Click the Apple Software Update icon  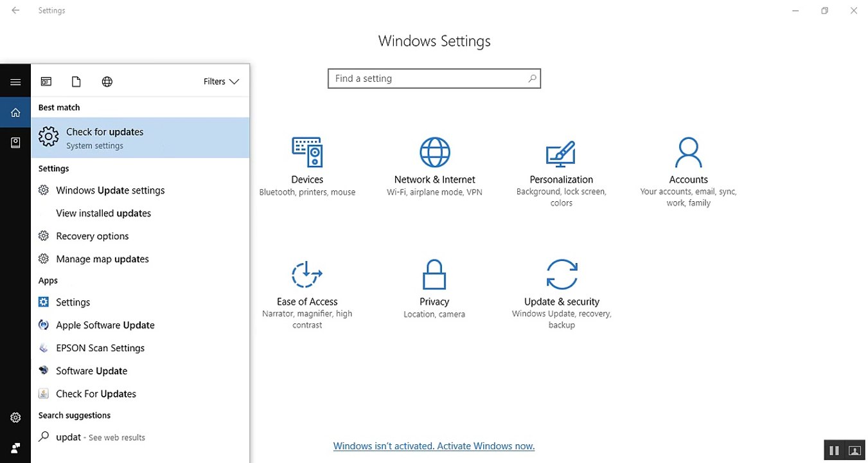point(44,325)
